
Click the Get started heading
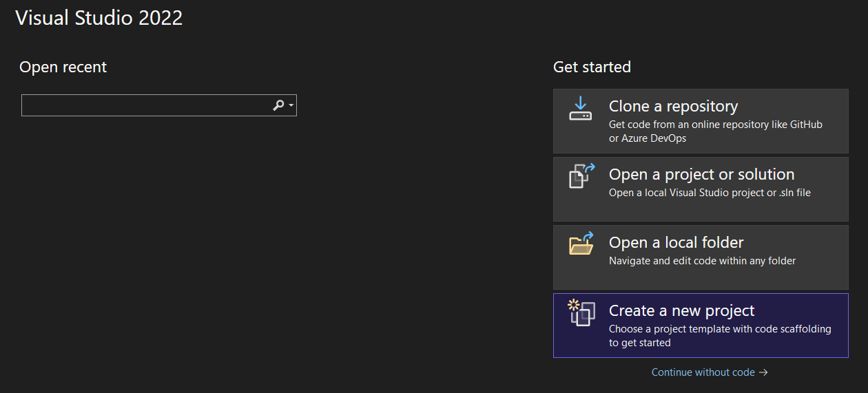(x=592, y=67)
